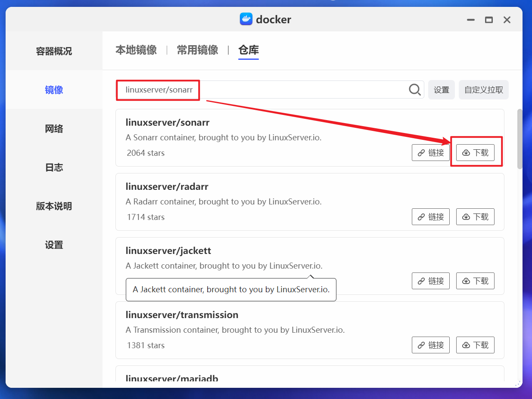The image size is (532, 399).
Task: Click the linuxserver/radarr title
Action: click(167, 187)
